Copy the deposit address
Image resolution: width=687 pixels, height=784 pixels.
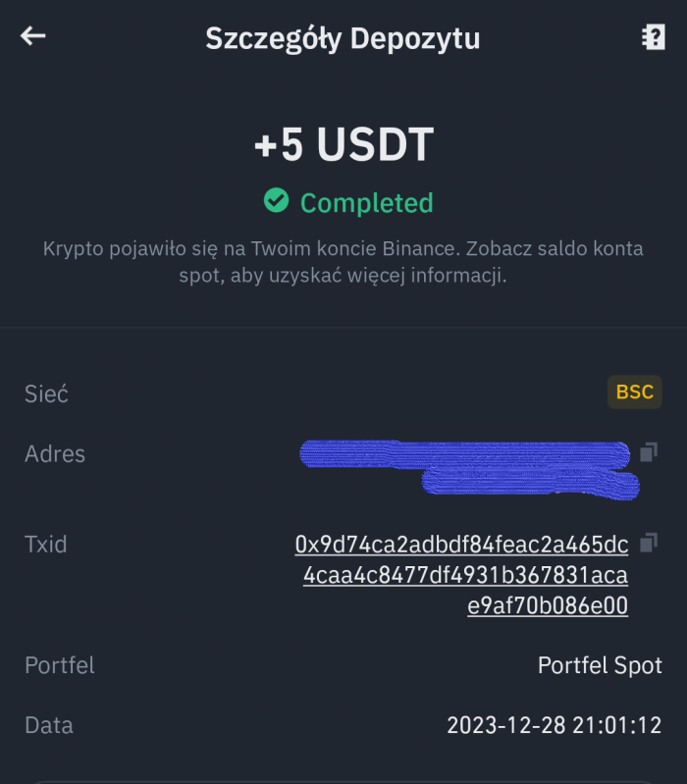pyautogui.click(x=649, y=452)
